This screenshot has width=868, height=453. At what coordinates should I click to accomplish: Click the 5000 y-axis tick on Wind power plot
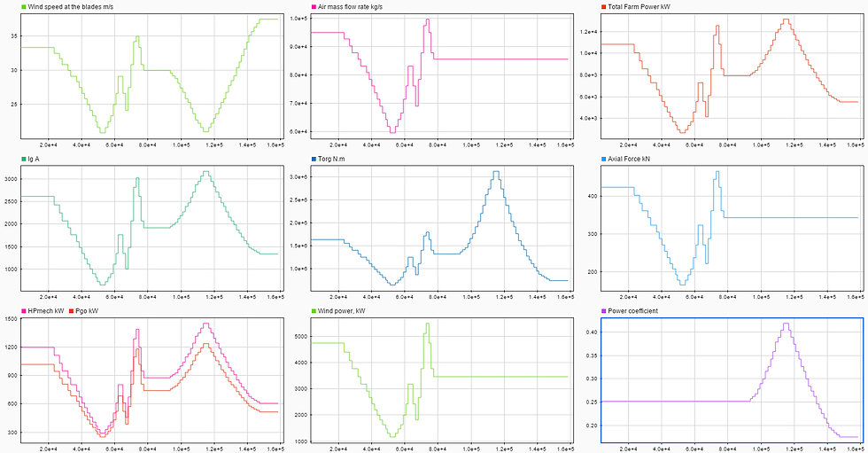[x=302, y=337]
